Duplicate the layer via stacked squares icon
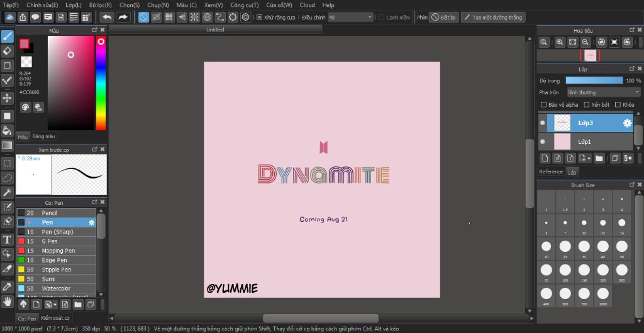 coord(615,158)
